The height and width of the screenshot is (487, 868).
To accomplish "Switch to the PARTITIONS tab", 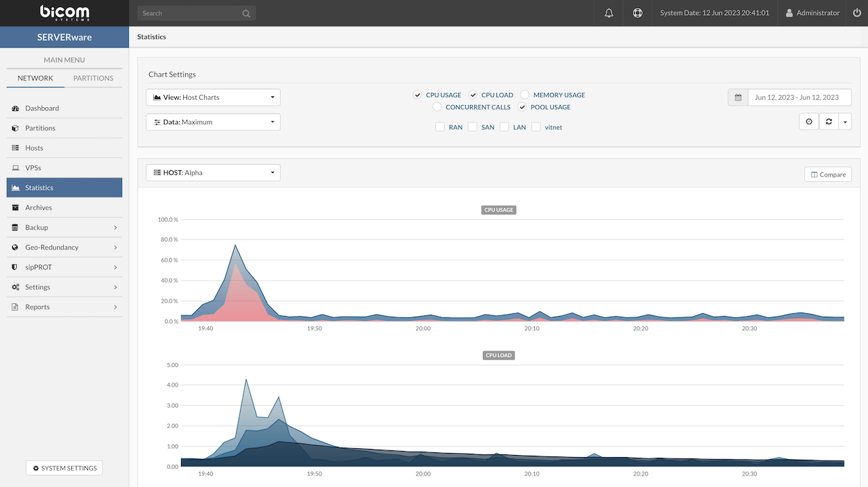I will pyautogui.click(x=94, y=78).
